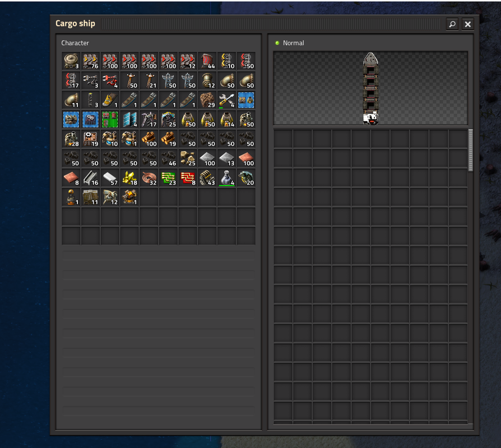Select the pipe-to-ground stack of 12
This screenshot has width=501, height=448.
(x=207, y=81)
